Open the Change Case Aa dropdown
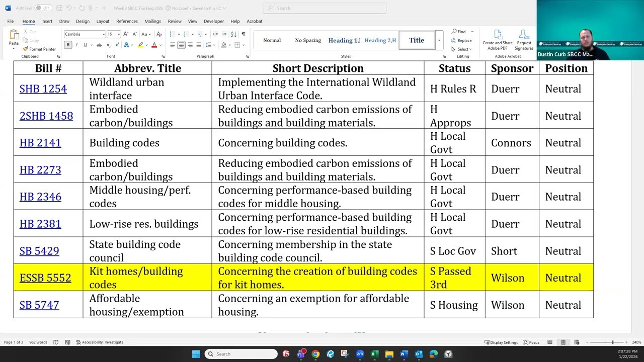 tap(146, 34)
